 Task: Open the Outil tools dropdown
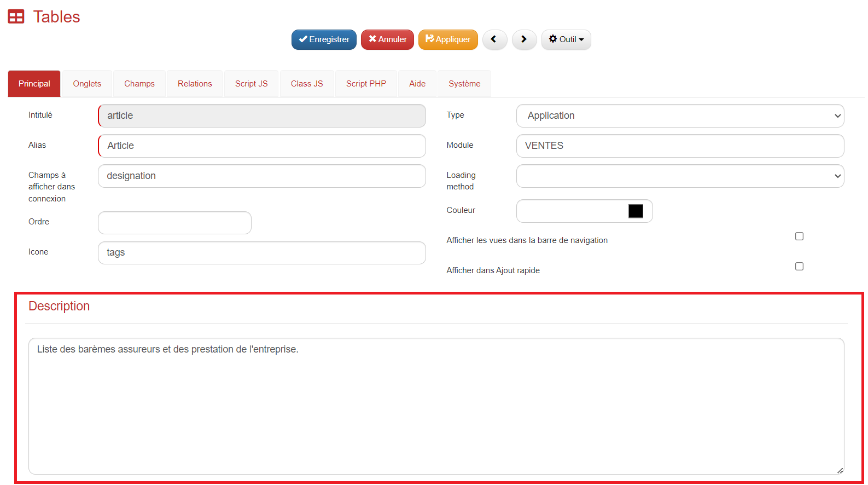pyautogui.click(x=566, y=39)
